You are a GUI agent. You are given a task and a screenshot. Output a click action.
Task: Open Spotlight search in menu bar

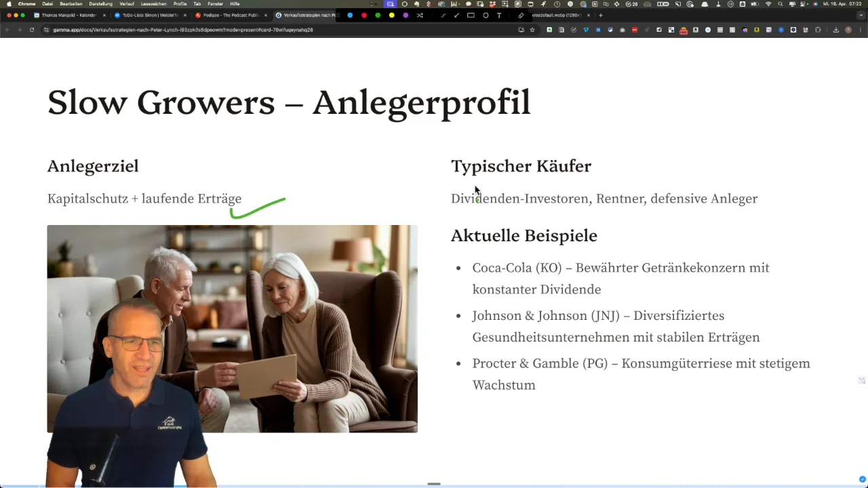pos(780,3)
